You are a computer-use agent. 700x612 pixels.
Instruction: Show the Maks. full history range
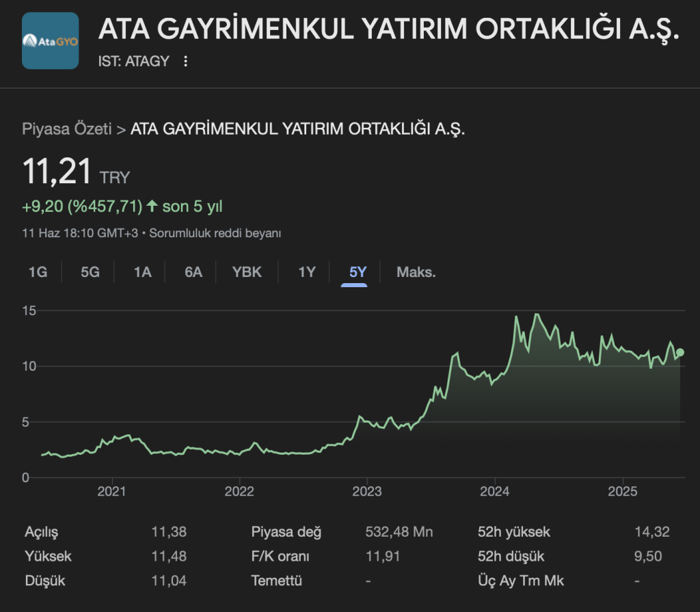point(416,272)
